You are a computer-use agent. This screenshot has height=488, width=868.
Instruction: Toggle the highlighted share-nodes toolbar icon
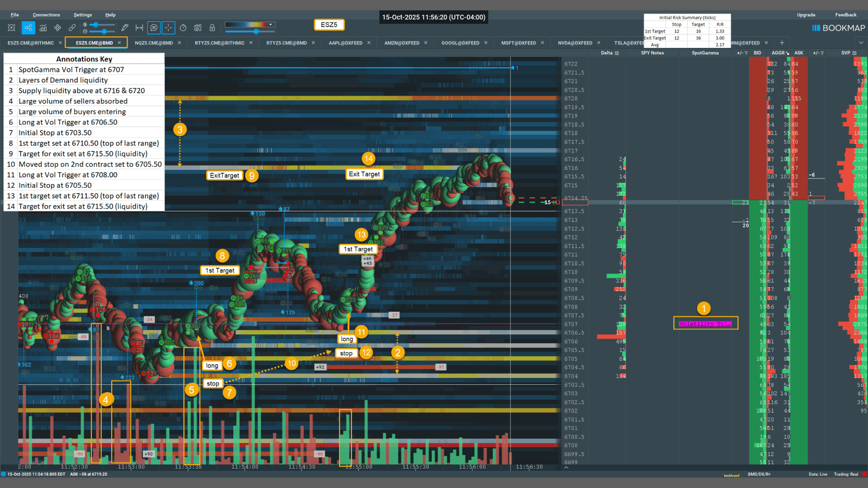28,28
